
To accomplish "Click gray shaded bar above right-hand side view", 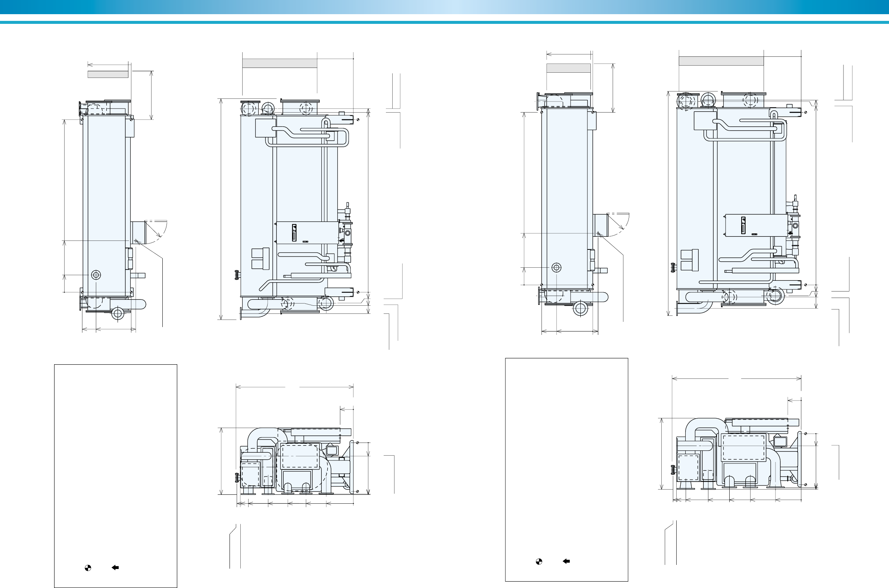I will (x=568, y=68).
